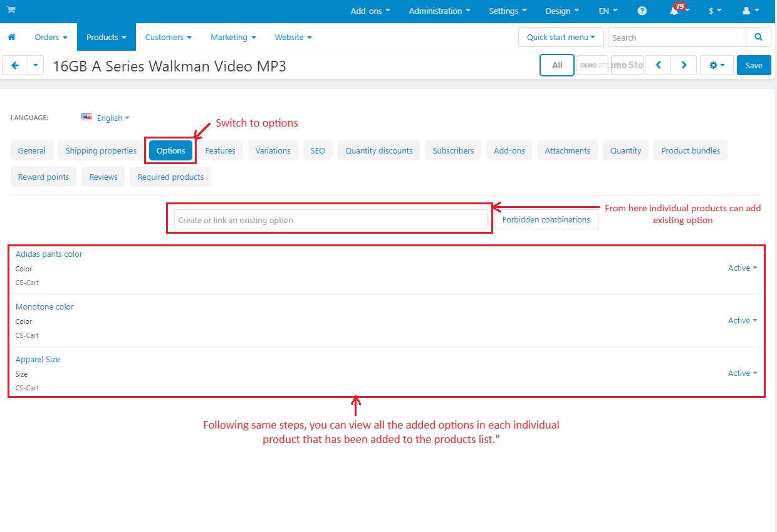Open Required products tab

tap(170, 177)
